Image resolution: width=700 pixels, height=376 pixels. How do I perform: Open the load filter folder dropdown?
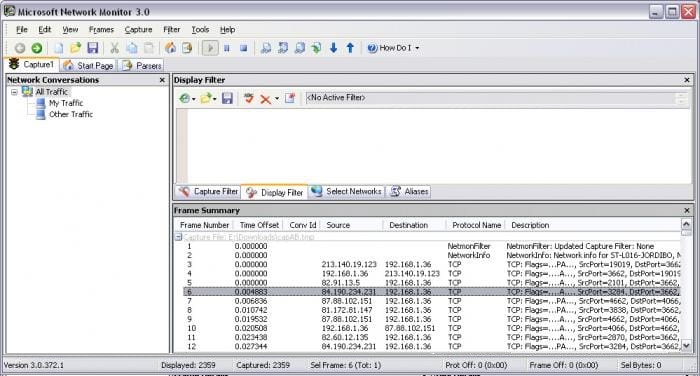(208, 98)
